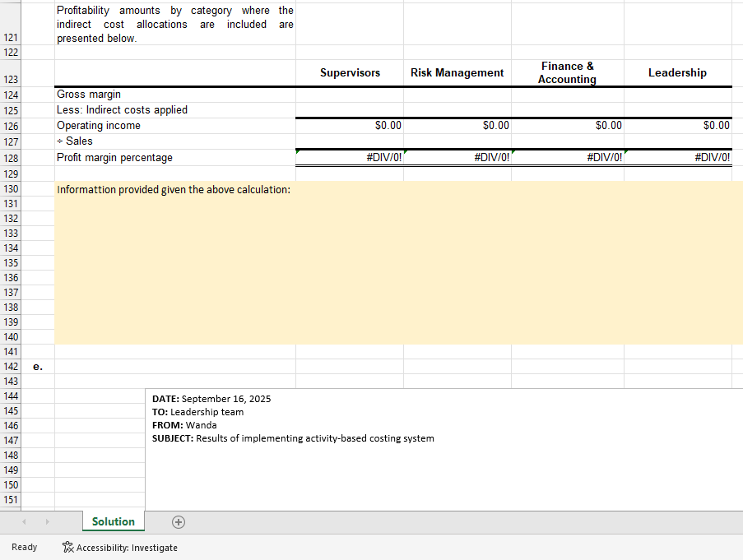Click the accessibility checker icon

67,547
